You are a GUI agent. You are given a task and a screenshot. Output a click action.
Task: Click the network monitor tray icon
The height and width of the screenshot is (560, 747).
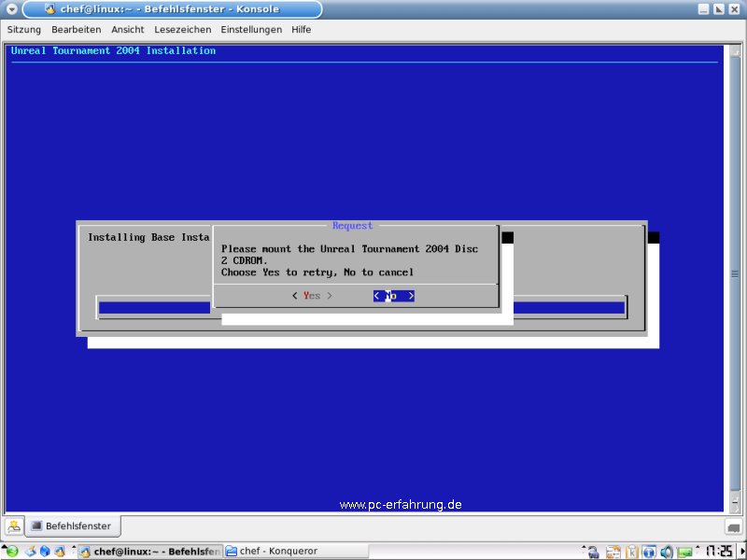[x=685, y=551]
